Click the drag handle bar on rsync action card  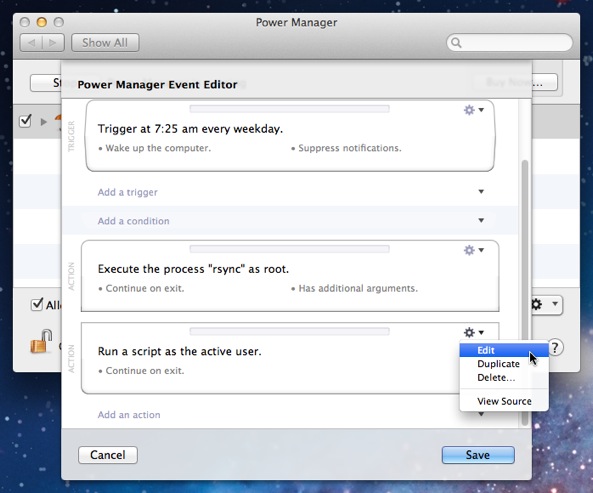[x=289, y=249]
